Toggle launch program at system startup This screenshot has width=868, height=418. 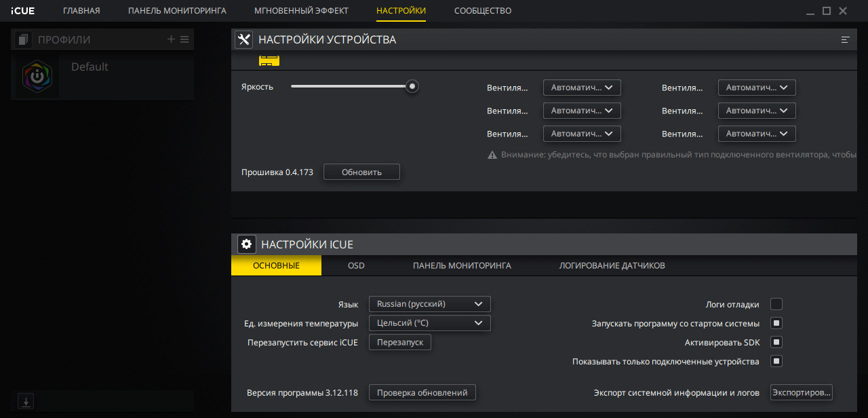(776, 323)
